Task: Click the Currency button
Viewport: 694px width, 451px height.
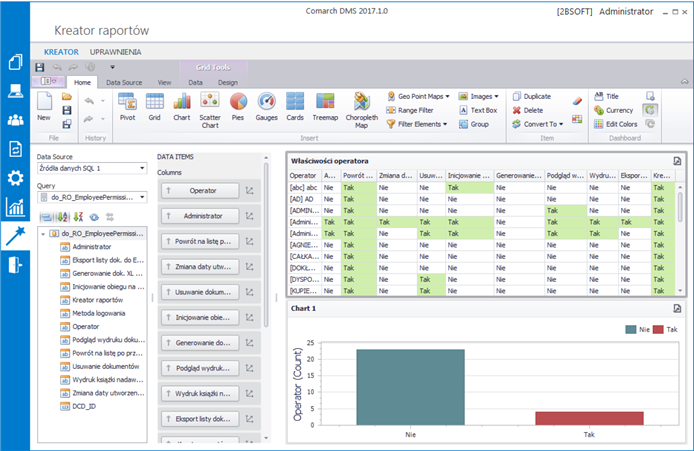Action: coord(613,110)
